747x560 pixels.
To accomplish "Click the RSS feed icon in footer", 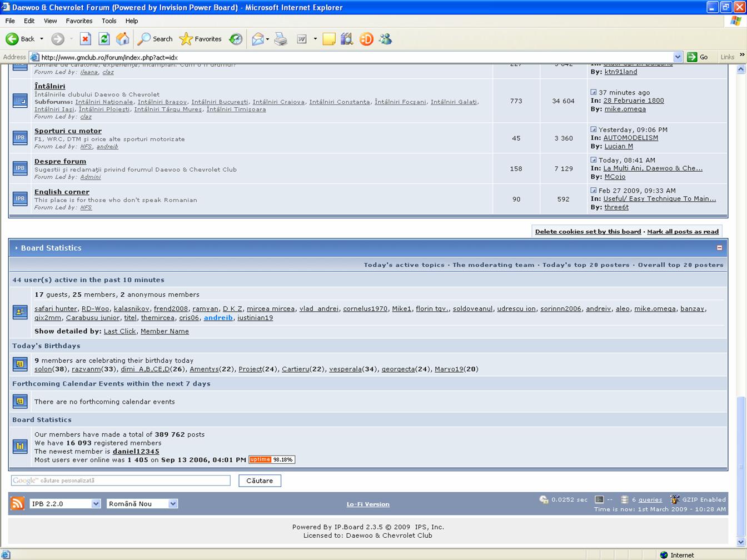I will click(x=18, y=503).
